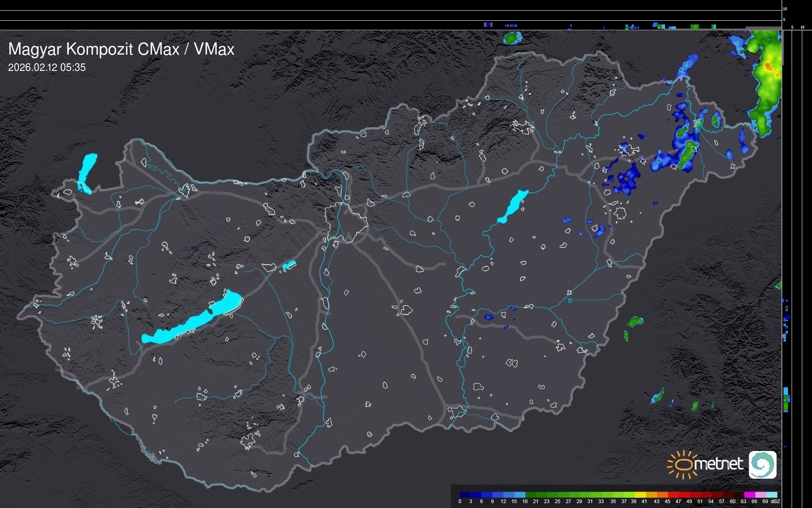Click the light blue 15 dBZ legend swatch

[x=520, y=495]
